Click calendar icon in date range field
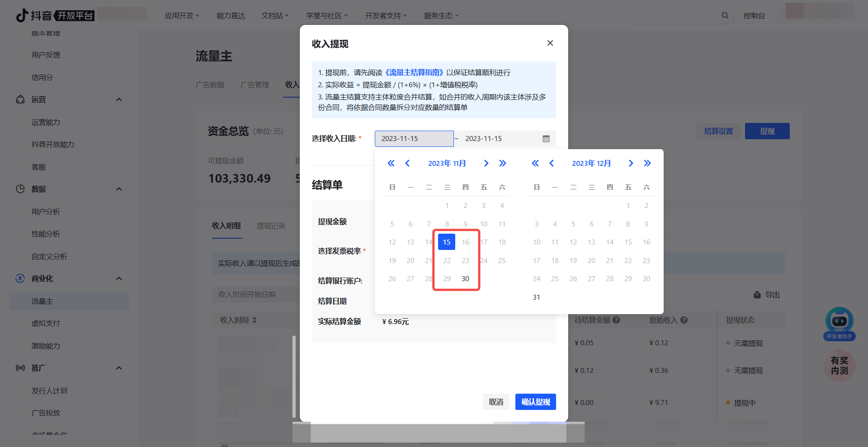The width and height of the screenshot is (868, 447). click(546, 139)
